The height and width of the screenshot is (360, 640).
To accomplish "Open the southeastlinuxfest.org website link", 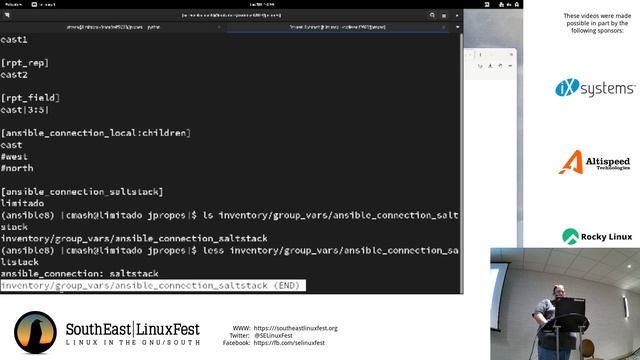I will (296, 328).
